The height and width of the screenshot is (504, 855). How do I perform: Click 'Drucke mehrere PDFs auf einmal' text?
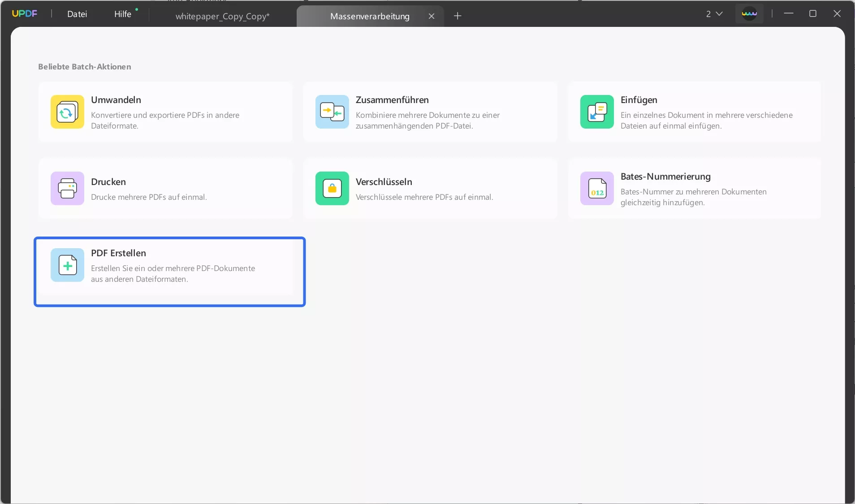click(x=149, y=197)
